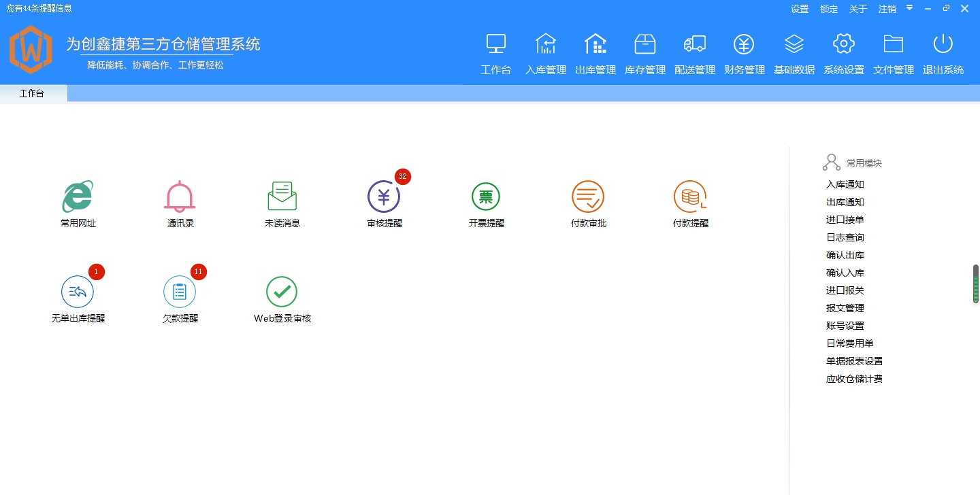Open 出库管理 module
Viewport: 980px width, 495px height.
click(595, 53)
